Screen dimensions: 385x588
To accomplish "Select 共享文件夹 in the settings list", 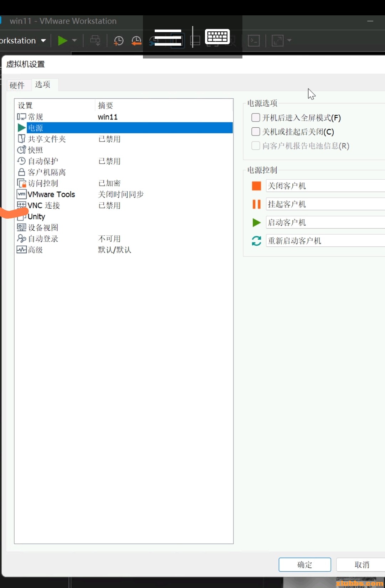I will (x=47, y=139).
